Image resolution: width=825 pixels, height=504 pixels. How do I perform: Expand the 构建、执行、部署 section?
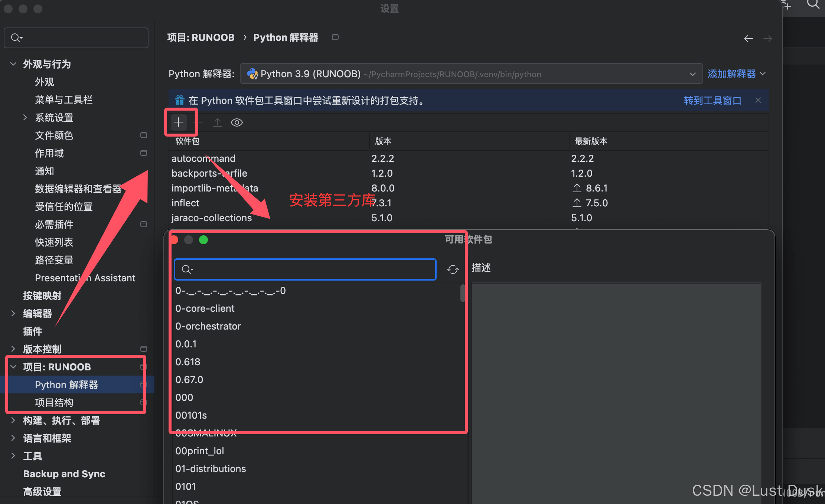pyautogui.click(x=13, y=420)
